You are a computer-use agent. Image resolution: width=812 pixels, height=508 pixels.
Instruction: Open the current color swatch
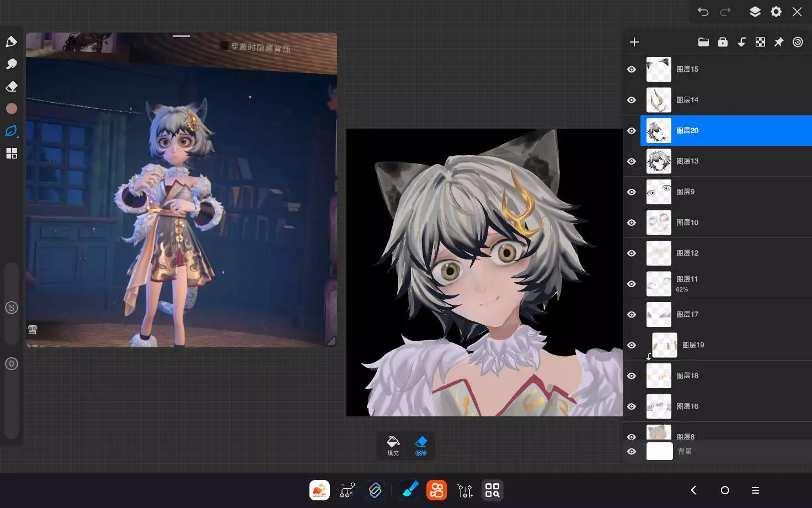coord(11,109)
